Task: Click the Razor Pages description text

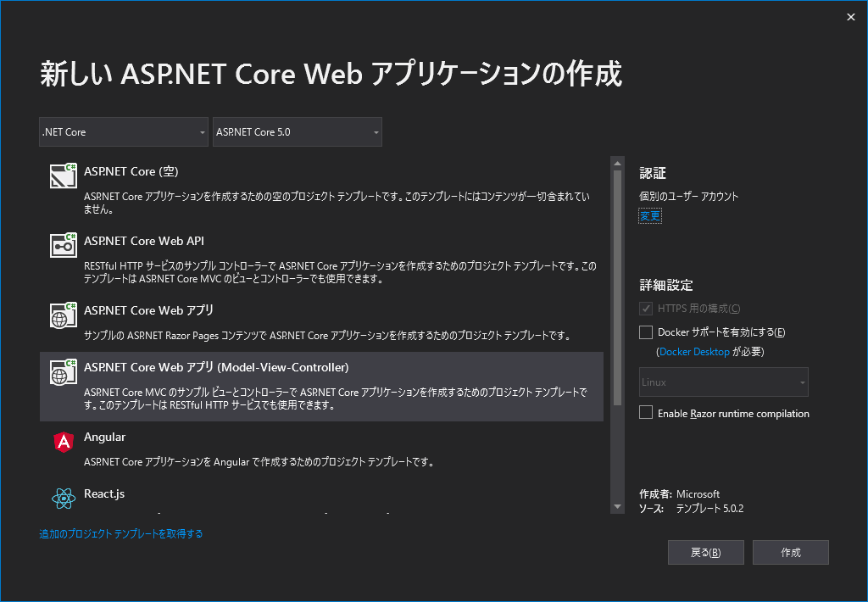Action: point(328,336)
